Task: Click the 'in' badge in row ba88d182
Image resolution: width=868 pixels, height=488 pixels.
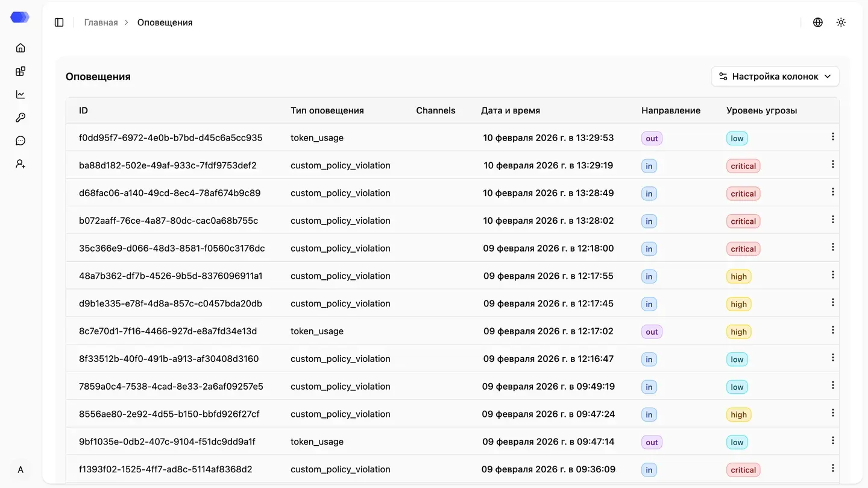Action: coord(649,166)
